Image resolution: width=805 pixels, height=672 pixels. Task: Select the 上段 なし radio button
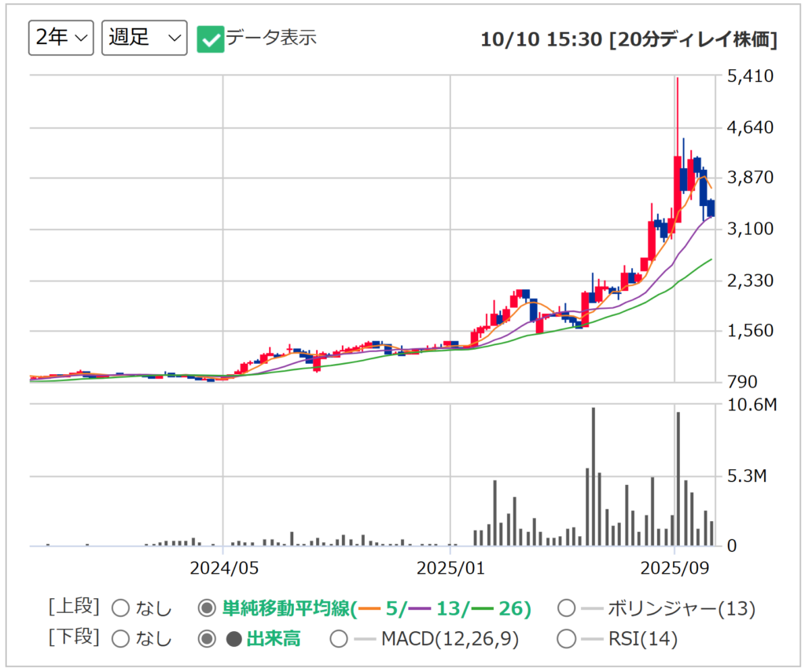click(x=120, y=608)
